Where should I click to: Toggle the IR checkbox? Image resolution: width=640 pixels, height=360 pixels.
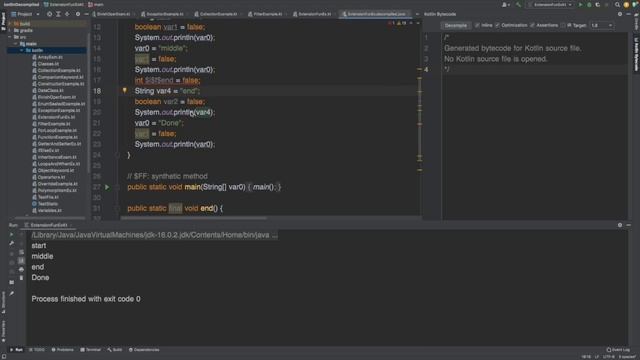pos(563,25)
